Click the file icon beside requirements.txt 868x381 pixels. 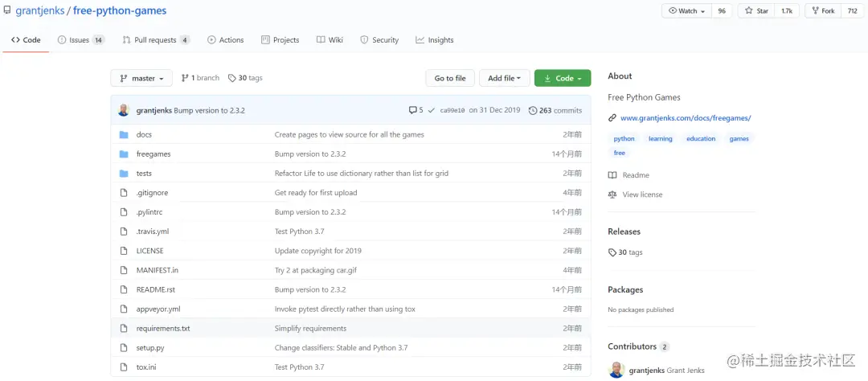click(x=124, y=329)
